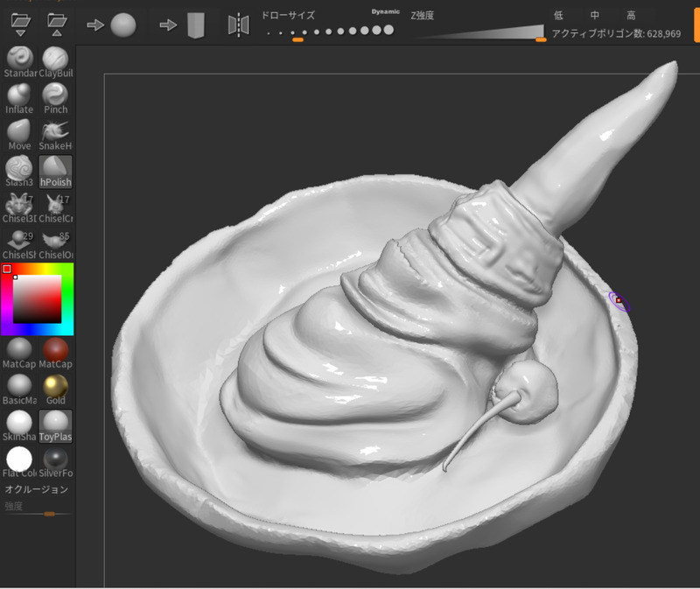Toggle Dynamic draw size
The height and width of the screenshot is (589, 700).
[385, 11]
